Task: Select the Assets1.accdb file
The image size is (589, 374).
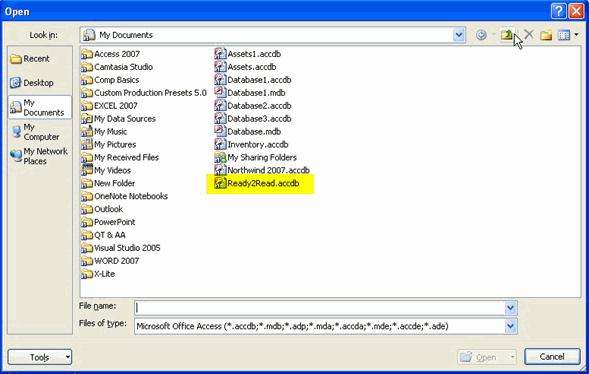Action: [x=248, y=54]
